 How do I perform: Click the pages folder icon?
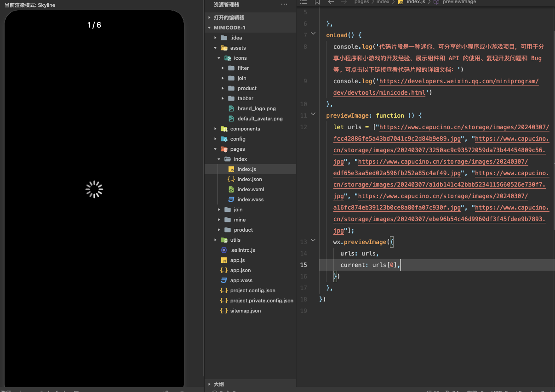click(x=224, y=149)
